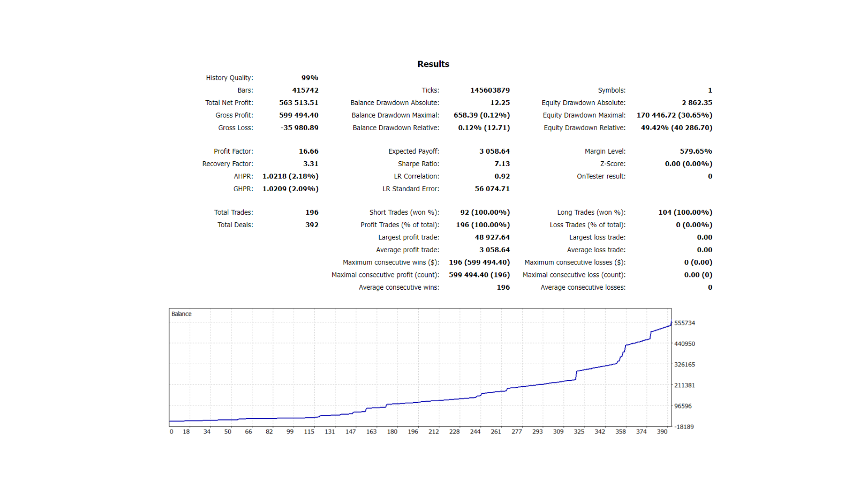Click the Sharpe Ratio value 7.13
The width and height of the screenshot is (868, 488).
[502, 164]
